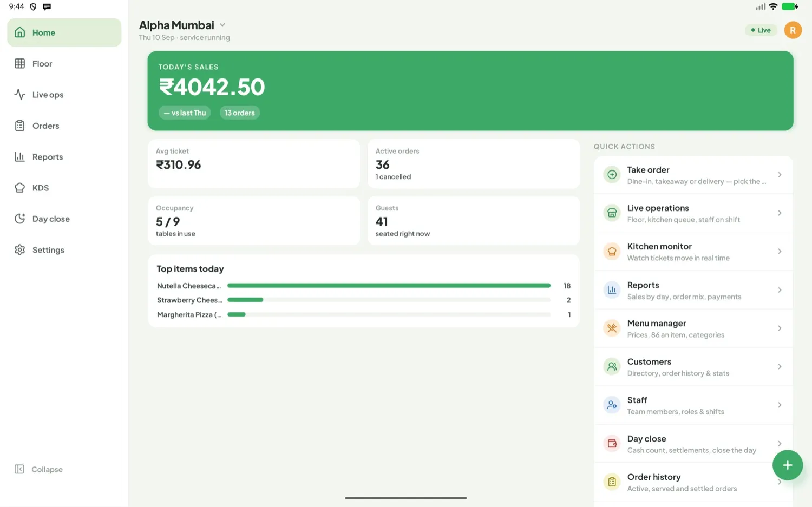Open the Occupancy 5 / 9 card

click(x=254, y=221)
